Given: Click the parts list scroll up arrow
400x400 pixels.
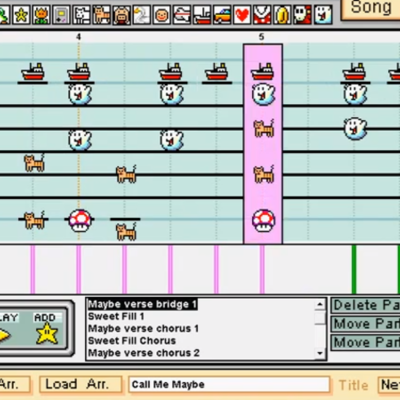Looking at the screenshot, I should (x=320, y=304).
